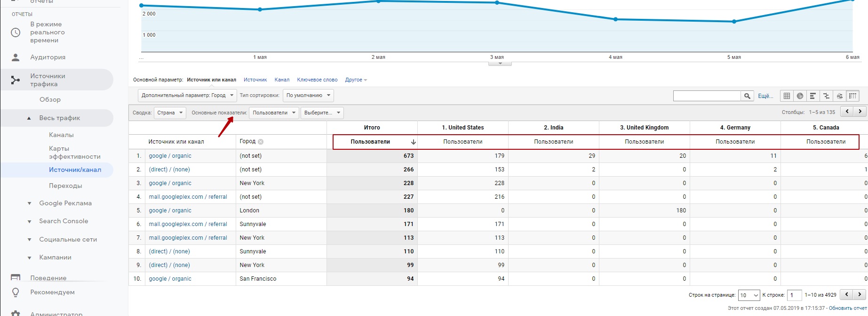The image size is (868, 316).
Task: Select the pivot table view icon
Action: click(852, 96)
